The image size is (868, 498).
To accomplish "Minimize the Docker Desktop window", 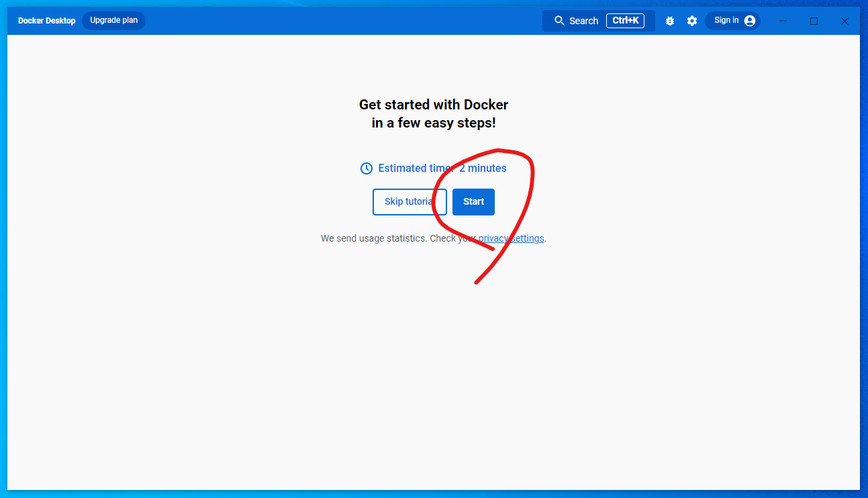I will (783, 21).
